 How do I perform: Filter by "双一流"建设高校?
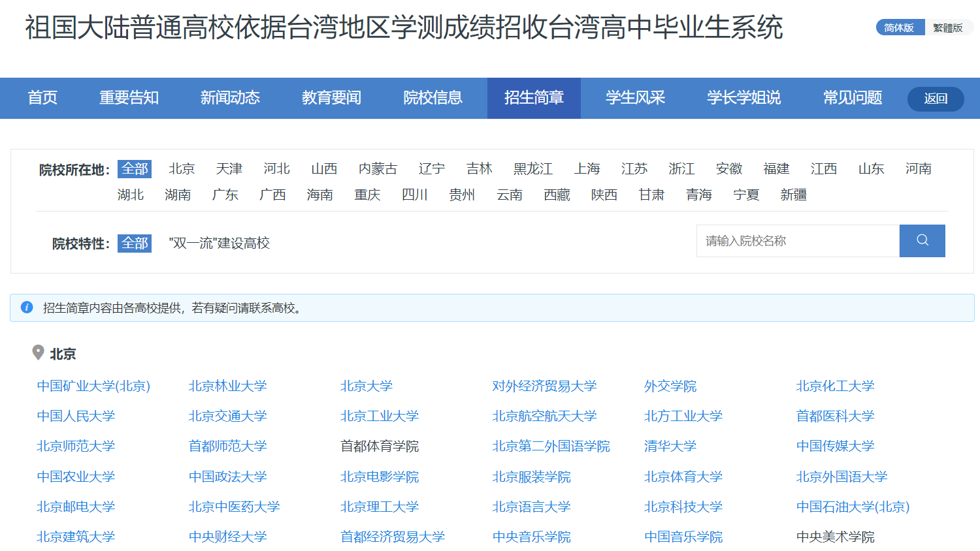click(219, 244)
